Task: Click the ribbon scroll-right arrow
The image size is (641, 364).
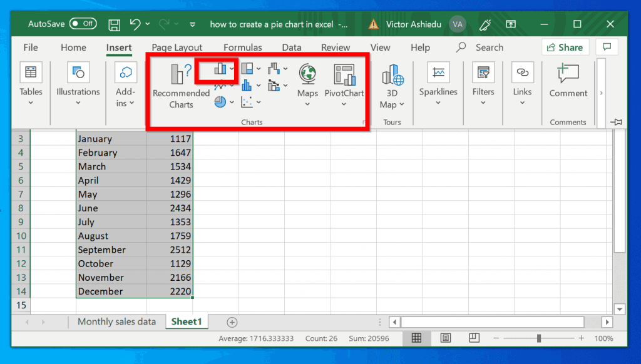Action: [601, 93]
